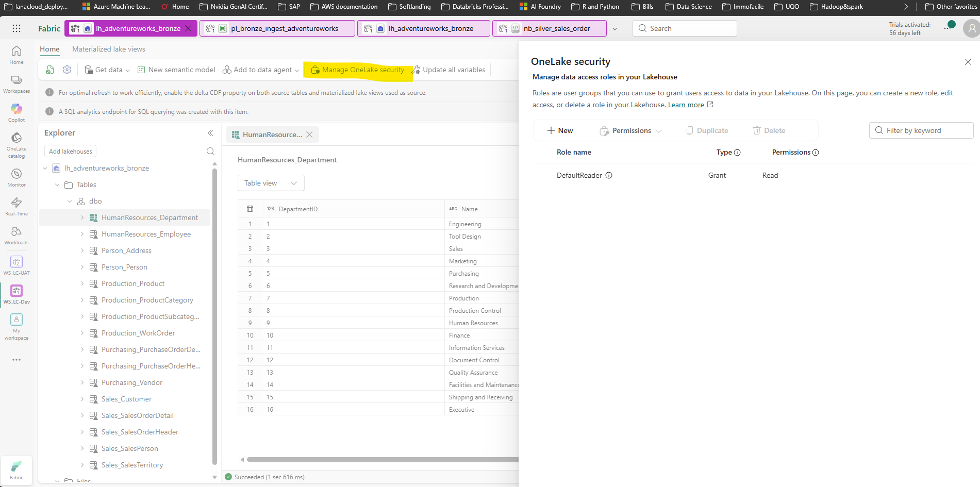Image resolution: width=980 pixels, height=487 pixels.
Task: Open the Sales_SalesOrderHeader table
Action: [x=140, y=432]
